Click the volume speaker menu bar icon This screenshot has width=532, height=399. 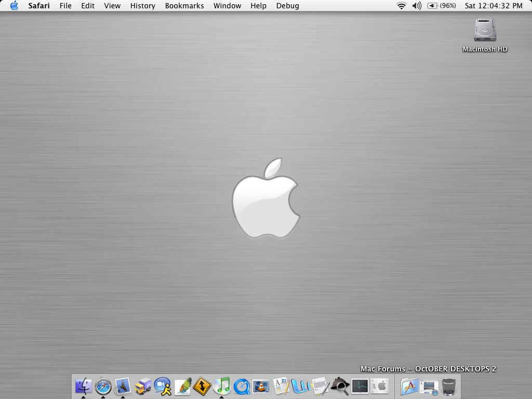click(x=417, y=6)
